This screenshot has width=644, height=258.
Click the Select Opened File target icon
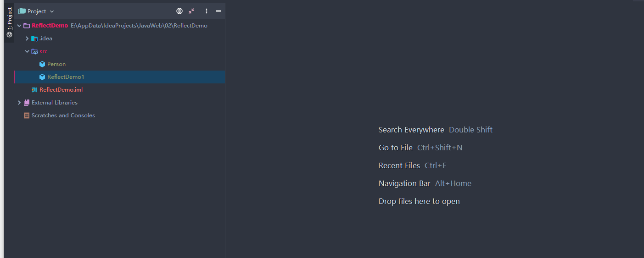(179, 11)
